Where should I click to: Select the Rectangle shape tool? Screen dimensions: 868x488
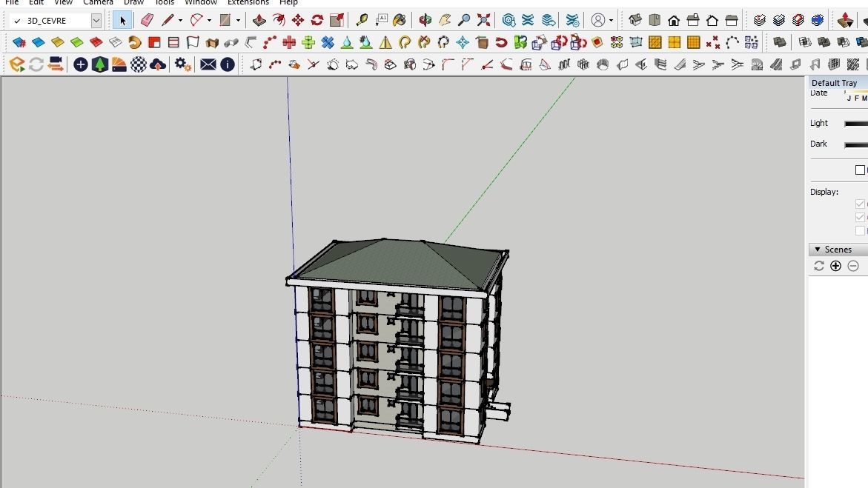point(225,21)
